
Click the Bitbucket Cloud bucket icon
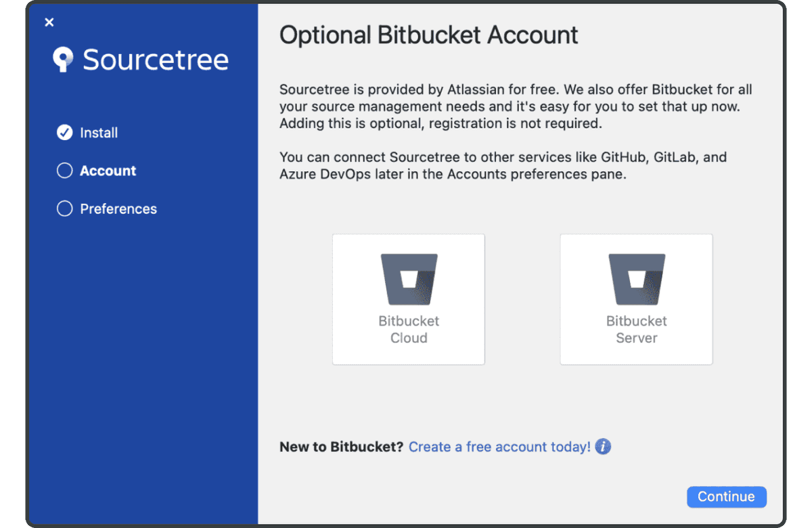pyautogui.click(x=409, y=280)
